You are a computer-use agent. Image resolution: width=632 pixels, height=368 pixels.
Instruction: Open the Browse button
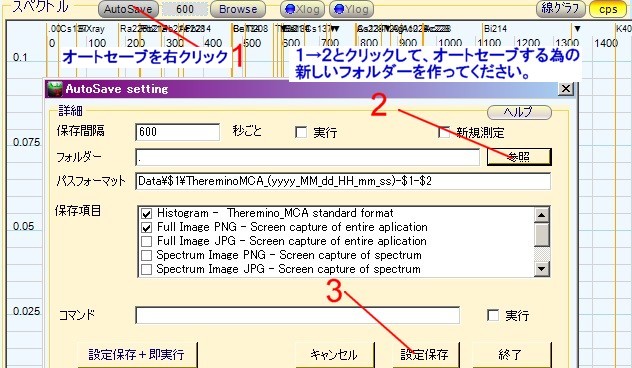[x=238, y=9]
